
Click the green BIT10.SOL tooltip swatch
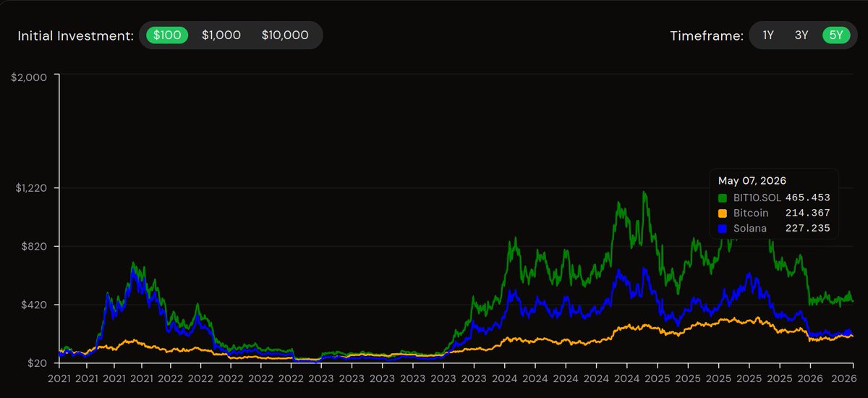[723, 198]
